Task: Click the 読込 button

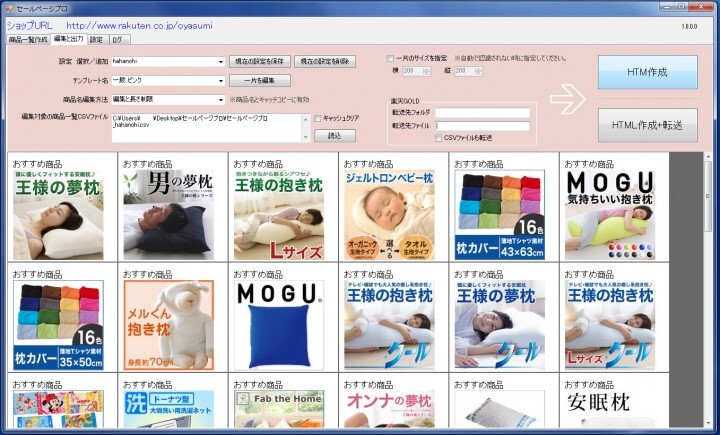Action: click(x=335, y=136)
